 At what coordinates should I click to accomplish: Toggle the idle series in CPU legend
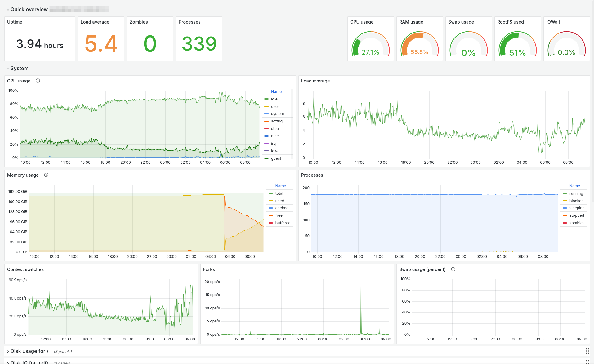pos(274,99)
